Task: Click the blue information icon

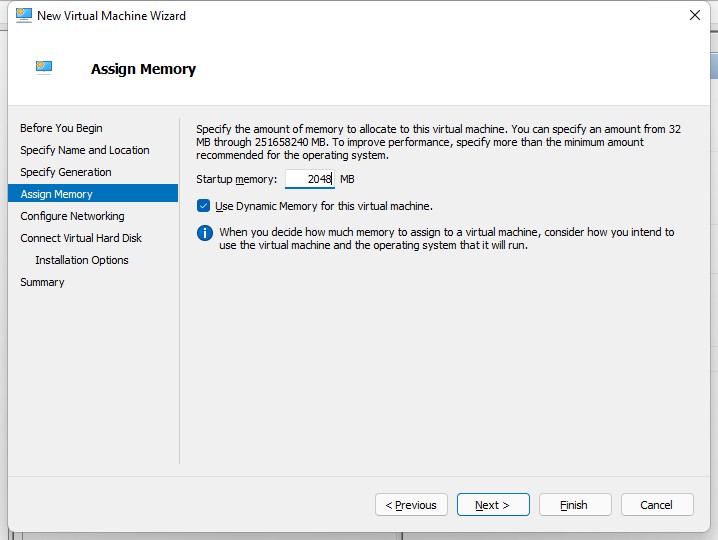Action: click(x=205, y=233)
